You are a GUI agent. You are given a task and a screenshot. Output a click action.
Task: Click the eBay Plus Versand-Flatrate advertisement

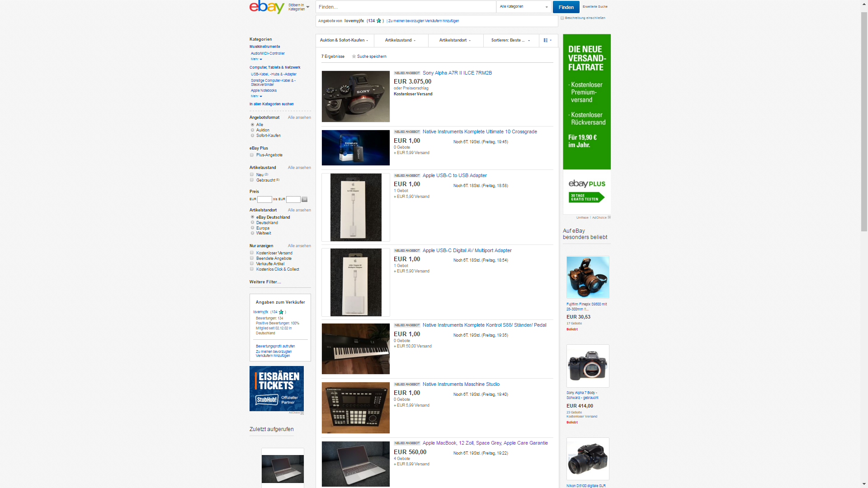click(587, 124)
